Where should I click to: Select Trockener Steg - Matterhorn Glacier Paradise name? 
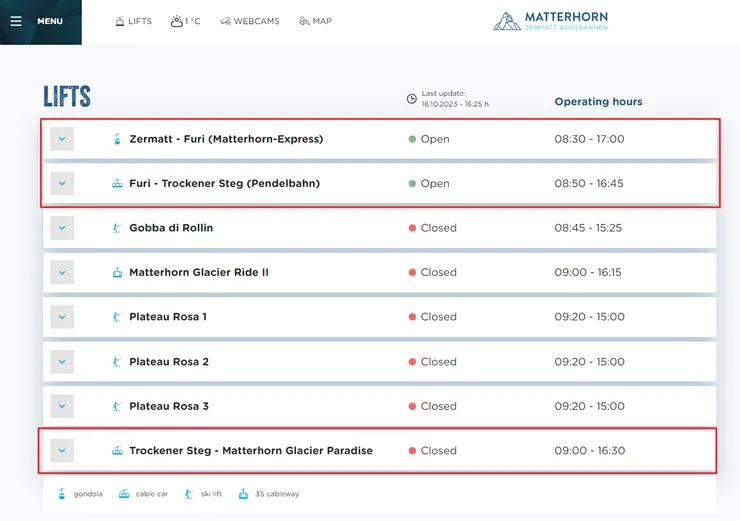click(x=251, y=451)
